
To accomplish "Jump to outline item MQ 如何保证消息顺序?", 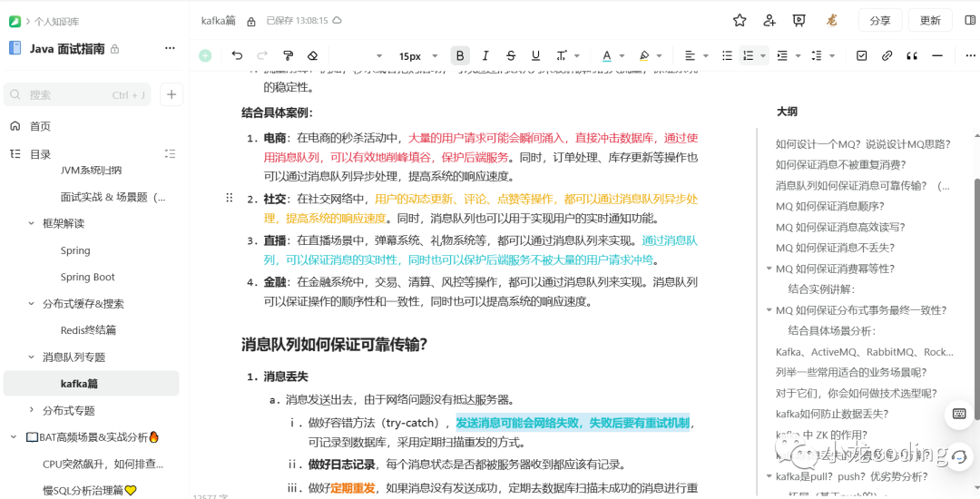I will (x=829, y=206).
